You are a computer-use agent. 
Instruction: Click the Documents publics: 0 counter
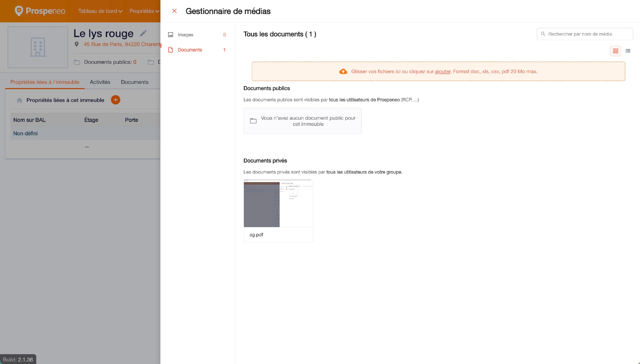click(x=110, y=62)
